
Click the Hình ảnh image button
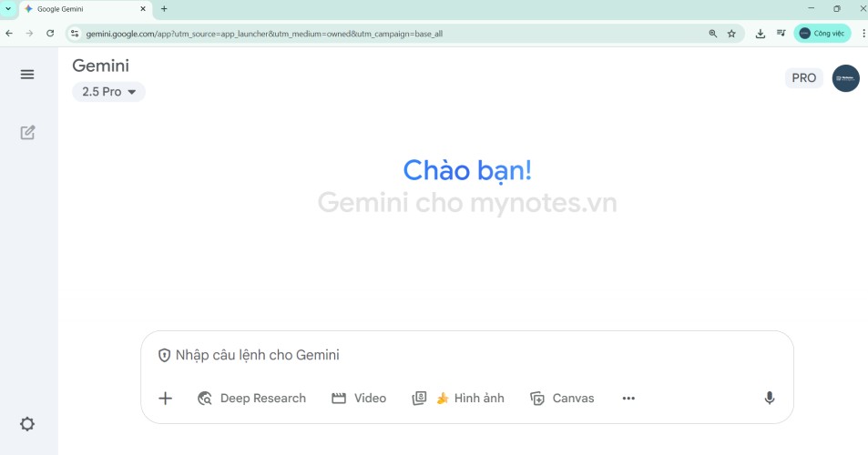pyautogui.click(x=458, y=399)
